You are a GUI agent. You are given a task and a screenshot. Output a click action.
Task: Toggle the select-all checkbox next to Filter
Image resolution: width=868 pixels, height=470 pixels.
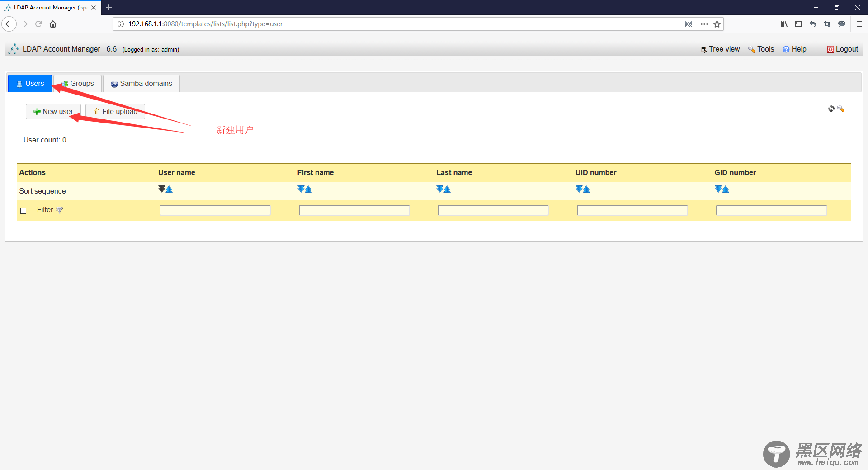click(24, 210)
